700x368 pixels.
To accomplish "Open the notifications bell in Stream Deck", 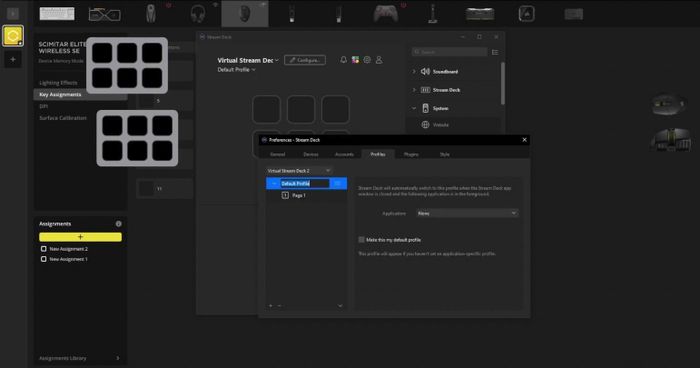I will click(343, 60).
